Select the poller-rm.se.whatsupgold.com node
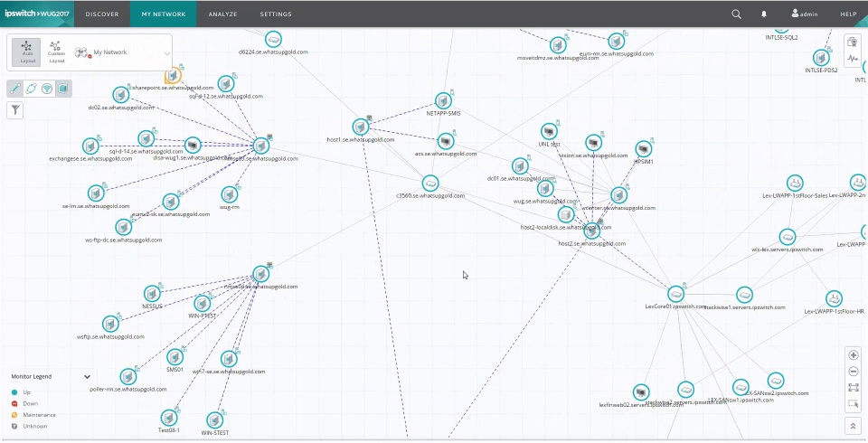The image size is (868, 443). 127,377
